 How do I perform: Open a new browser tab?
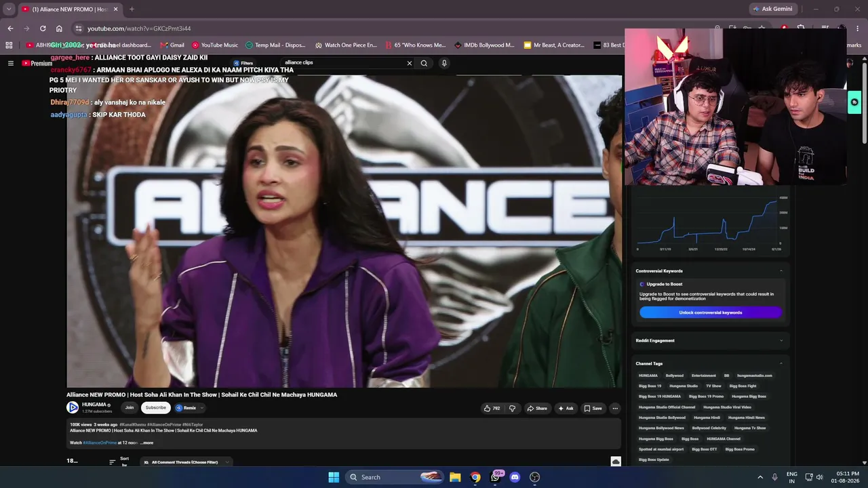click(x=132, y=9)
